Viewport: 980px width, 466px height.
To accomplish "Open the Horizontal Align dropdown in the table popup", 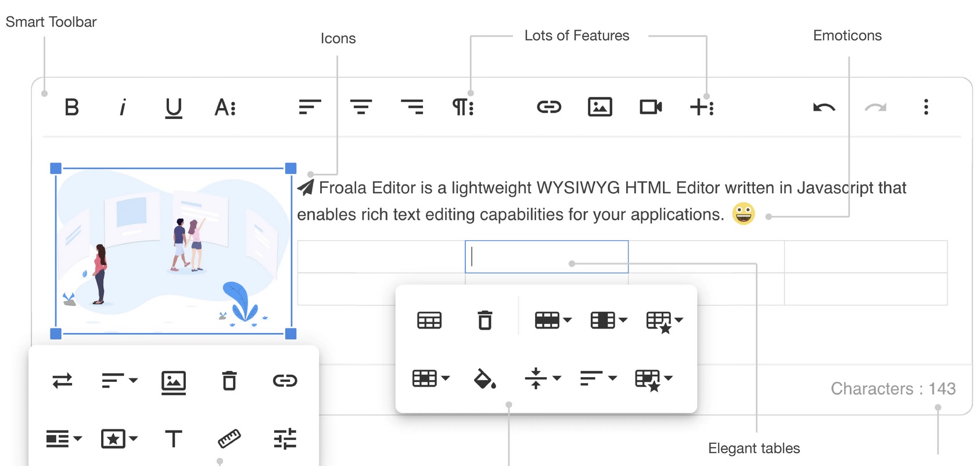I will (x=598, y=378).
